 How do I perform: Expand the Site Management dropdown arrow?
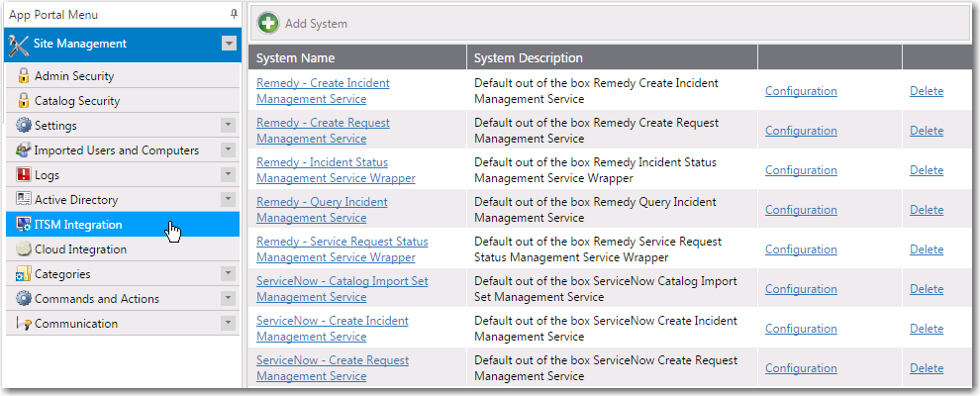coord(229,44)
